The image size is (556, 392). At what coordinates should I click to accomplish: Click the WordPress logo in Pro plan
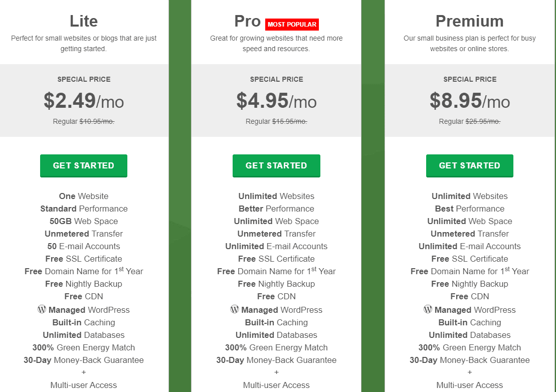235,309
